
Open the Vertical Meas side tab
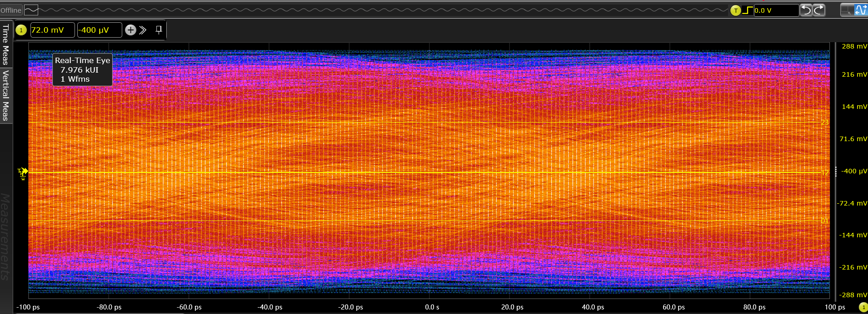tap(6, 96)
